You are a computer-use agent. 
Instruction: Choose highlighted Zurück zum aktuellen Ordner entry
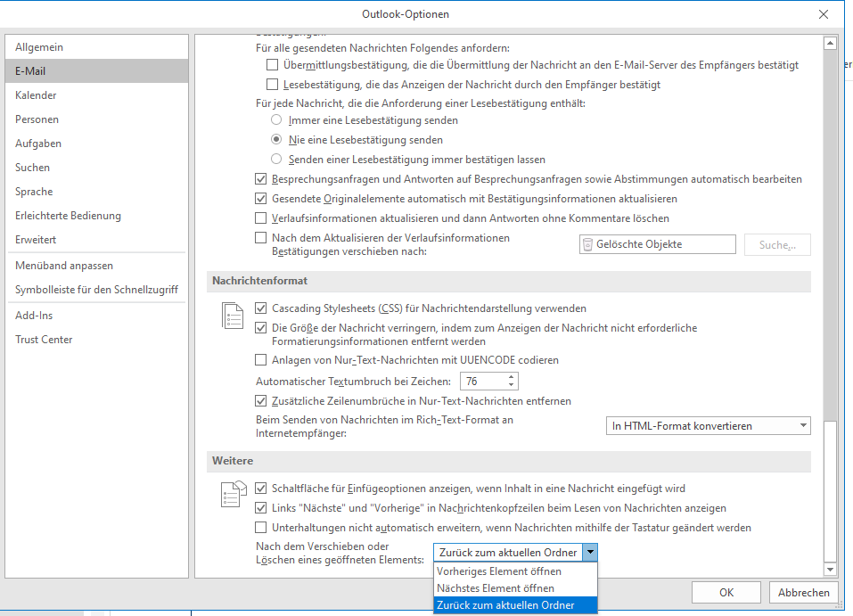(x=515, y=605)
